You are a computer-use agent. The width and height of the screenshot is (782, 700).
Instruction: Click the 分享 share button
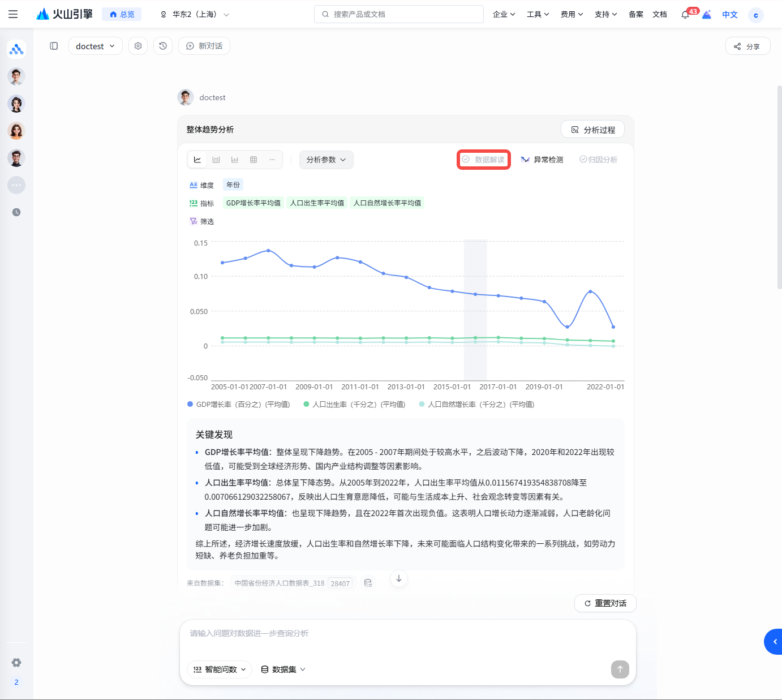point(747,46)
